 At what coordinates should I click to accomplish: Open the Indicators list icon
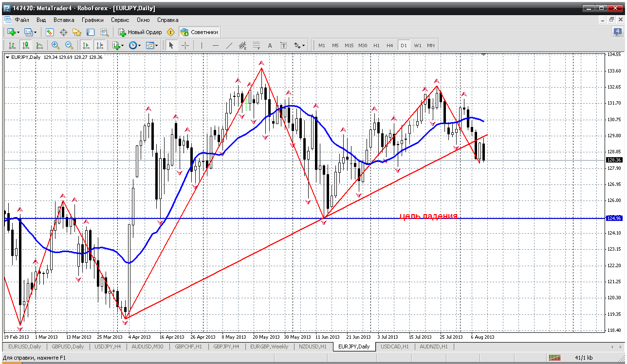coord(116,45)
